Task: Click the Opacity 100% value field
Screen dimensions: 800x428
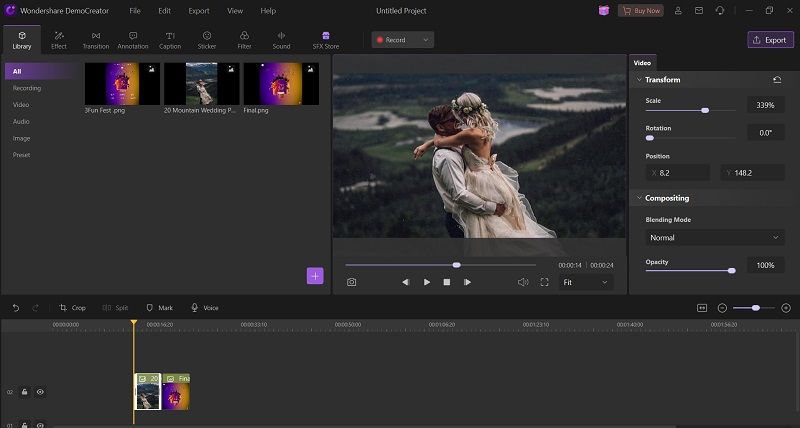Action: [x=765, y=265]
